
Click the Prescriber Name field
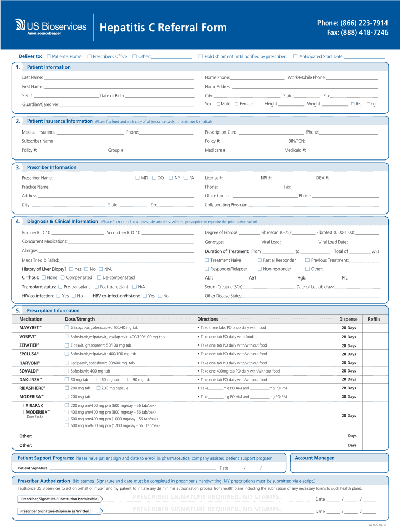click(x=91, y=178)
